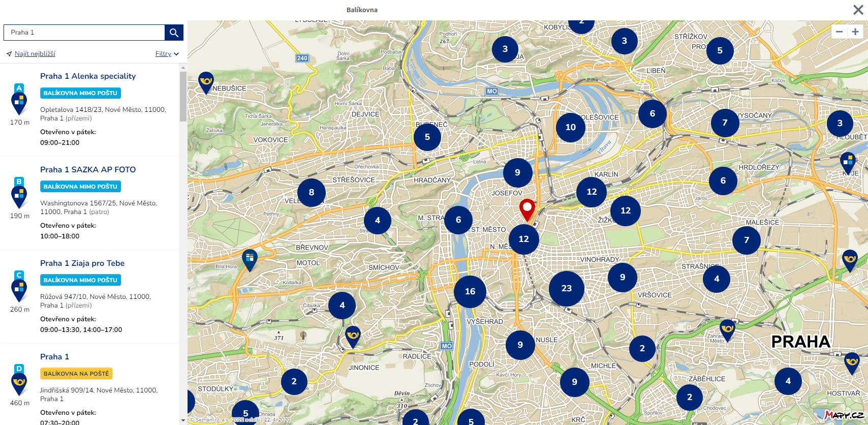Viewport: 868px width, 425px height.
Task: Open the cluster of 16 points near Smíchov
Action: pos(470,291)
